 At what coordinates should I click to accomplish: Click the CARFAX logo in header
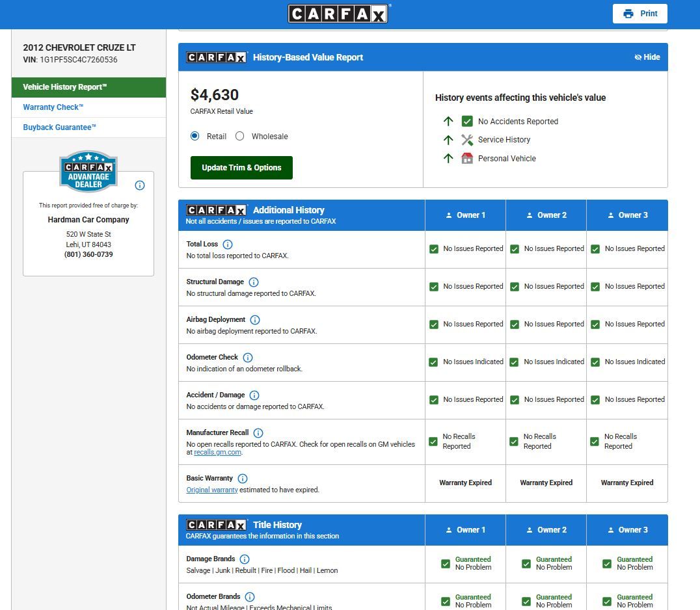click(x=338, y=14)
